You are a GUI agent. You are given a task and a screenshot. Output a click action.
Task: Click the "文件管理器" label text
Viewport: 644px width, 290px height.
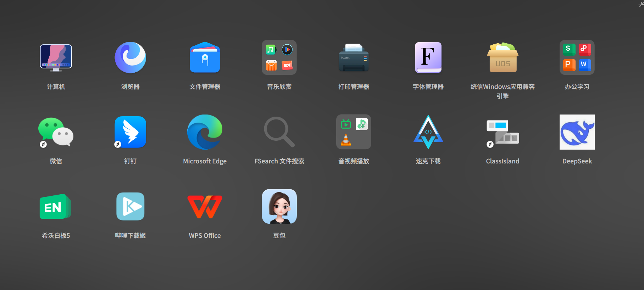tap(205, 87)
